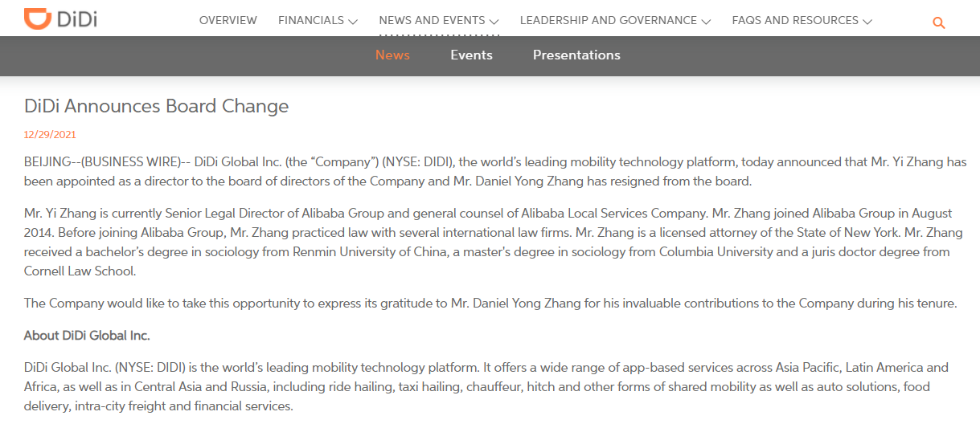980x424 pixels.
Task: Expand the Leadership and Governance chevron
Action: pyautogui.click(x=706, y=22)
